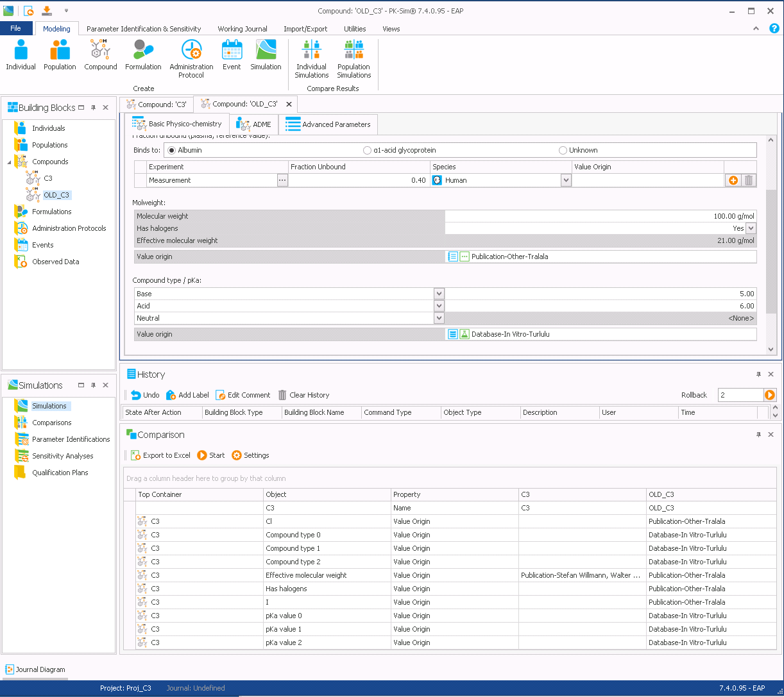The width and height of the screenshot is (784, 697).
Task: Click Fraction Unbound value 0.40 cell
Action: click(x=359, y=180)
